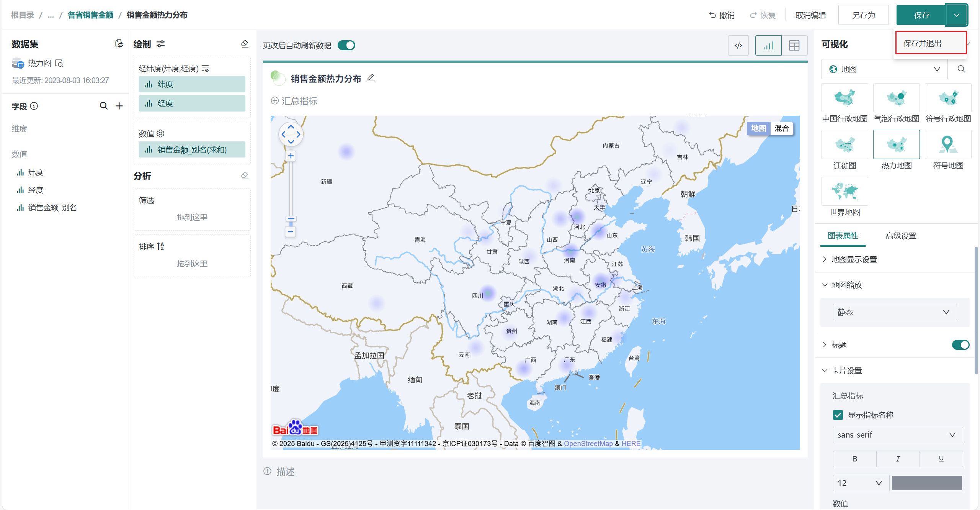Switch to the advanced settings tab
Viewport: 980px width, 510px height.
[x=901, y=236]
